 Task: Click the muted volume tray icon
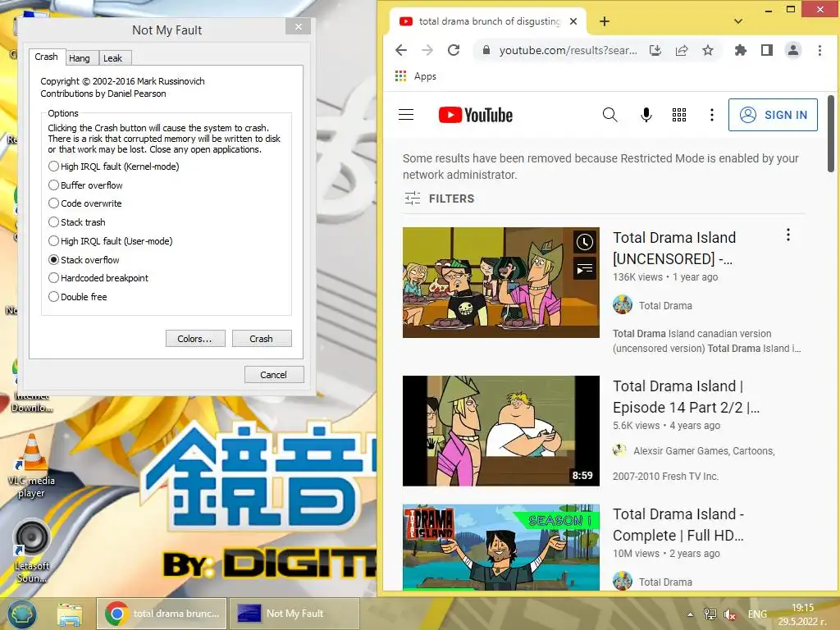(729, 614)
